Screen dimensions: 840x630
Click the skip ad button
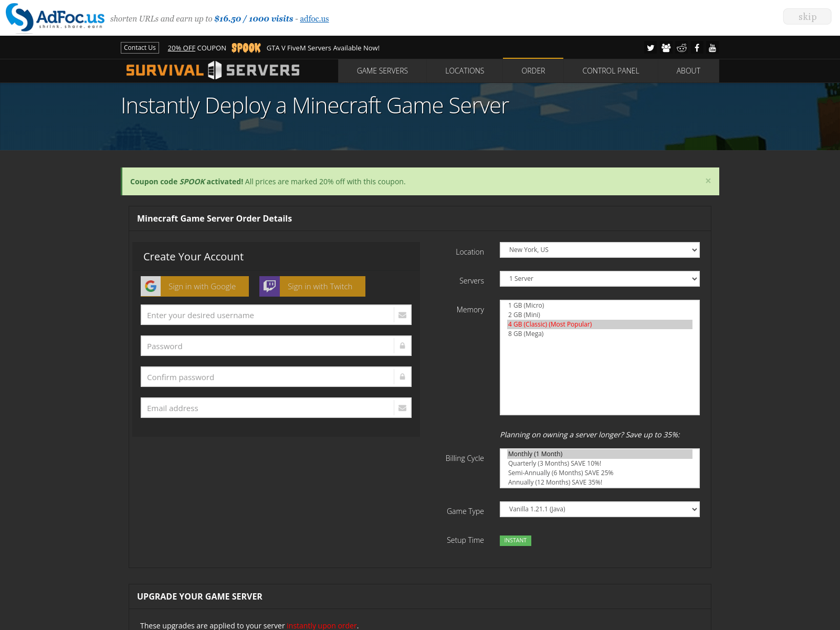tap(807, 17)
